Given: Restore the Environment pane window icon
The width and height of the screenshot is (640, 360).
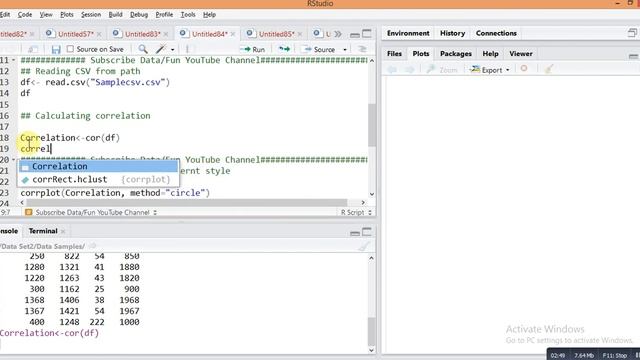Looking at the screenshot, I should [632, 33].
